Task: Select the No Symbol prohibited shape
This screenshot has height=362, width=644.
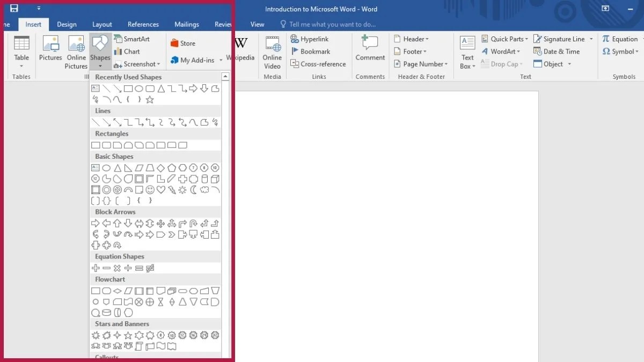Action: coord(117,190)
